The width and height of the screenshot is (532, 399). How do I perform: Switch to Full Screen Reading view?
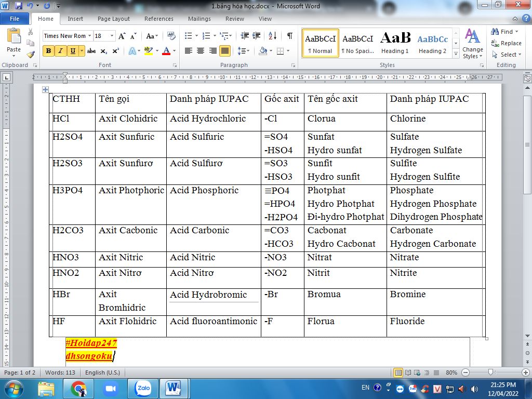pos(408,373)
